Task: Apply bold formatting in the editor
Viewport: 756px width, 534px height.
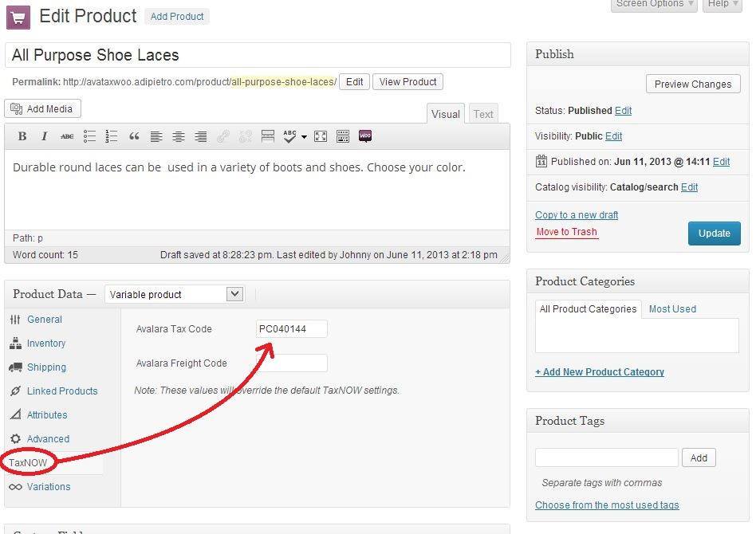Action: tap(22, 136)
